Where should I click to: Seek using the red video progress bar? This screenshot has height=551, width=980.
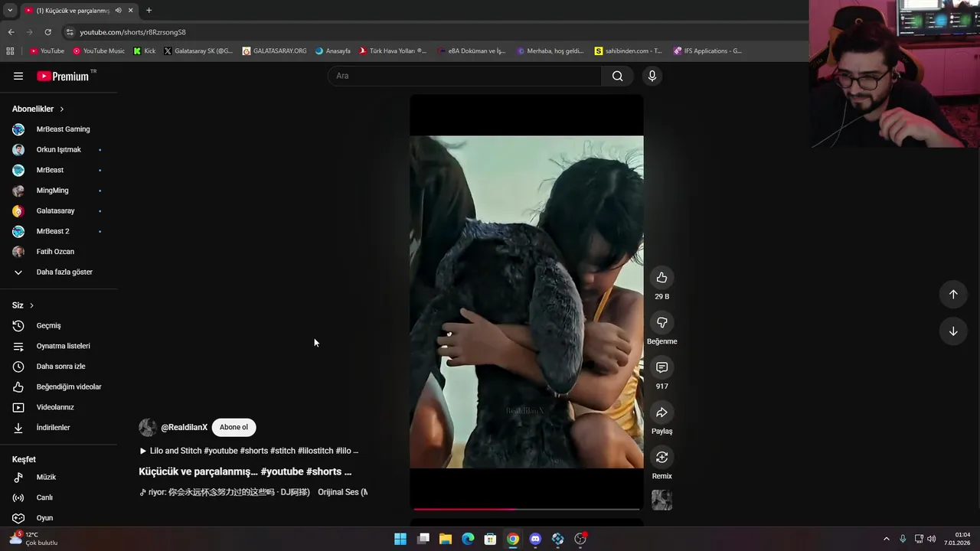pos(526,508)
